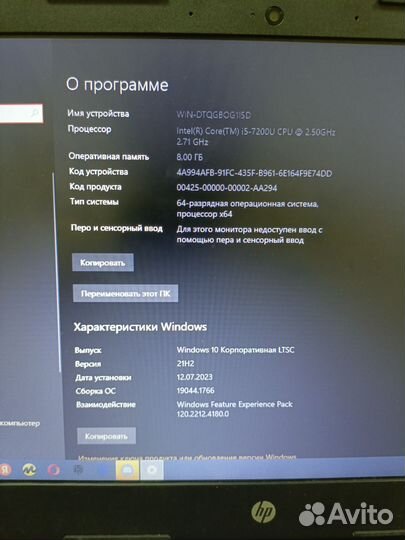Click the Код продукта label
405x540 pixels.
pyautogui.click(x=95, y=187)
